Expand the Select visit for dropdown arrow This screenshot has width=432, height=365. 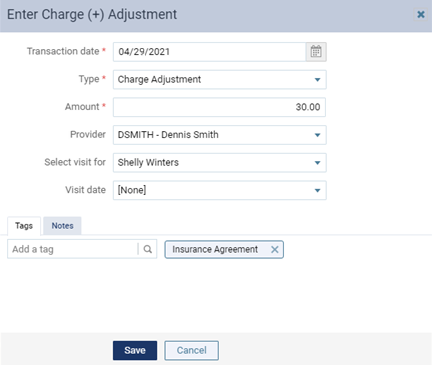pos(317,163)
